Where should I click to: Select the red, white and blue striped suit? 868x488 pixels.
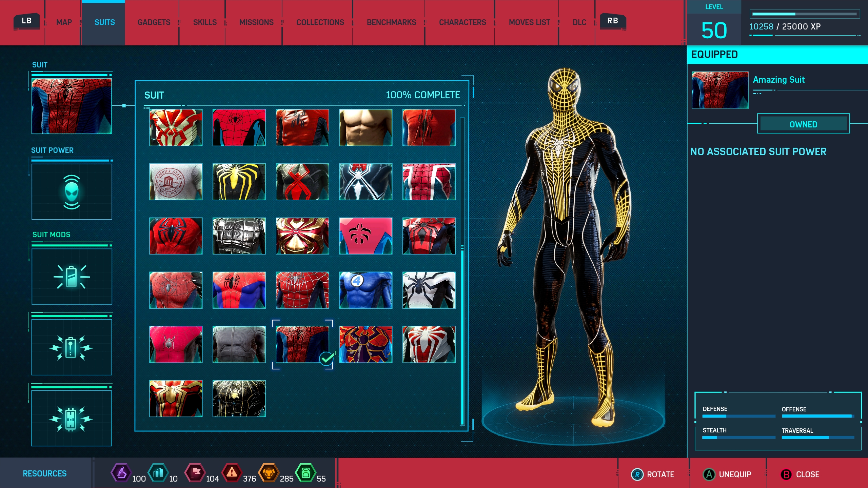pyautogui.click(x=429, y=182)
